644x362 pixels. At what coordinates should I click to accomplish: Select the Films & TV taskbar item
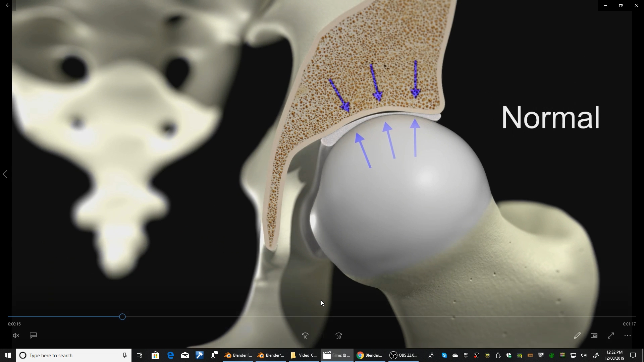337,355
